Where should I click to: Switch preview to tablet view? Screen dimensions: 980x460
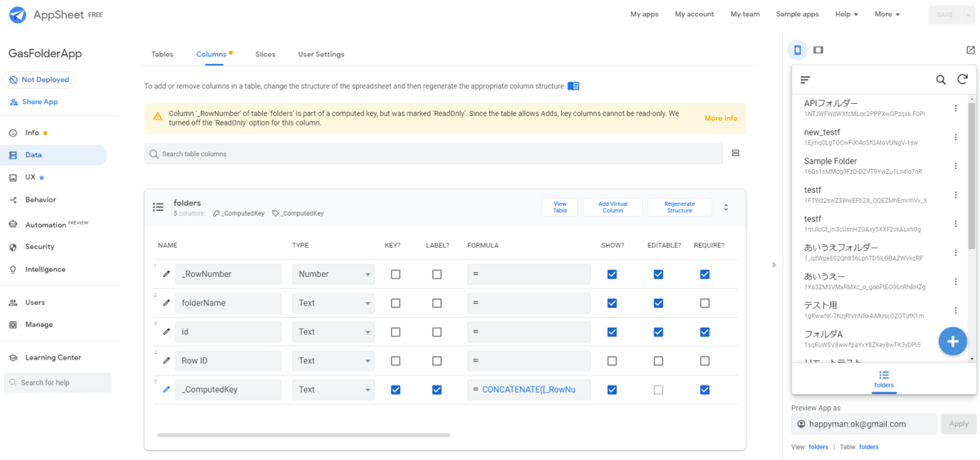coord(818,50)
